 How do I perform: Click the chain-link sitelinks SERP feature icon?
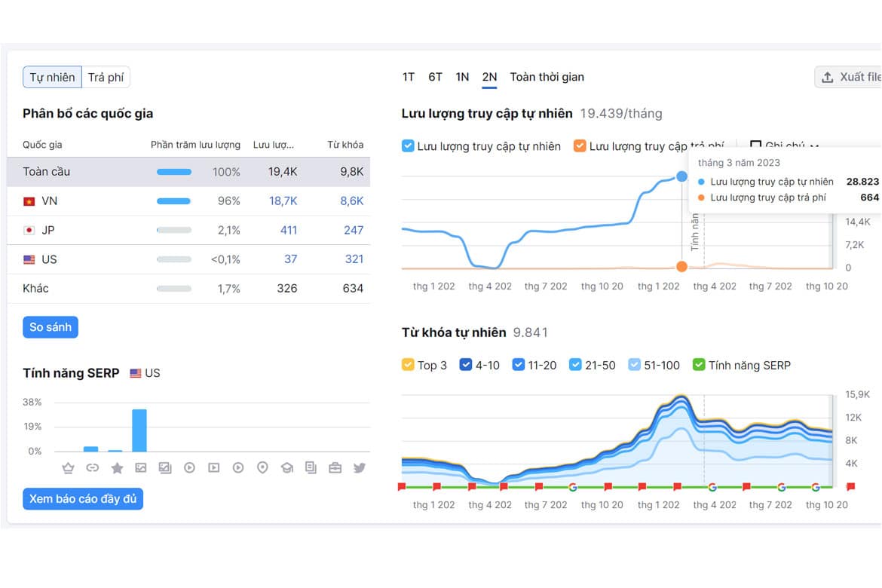click(92, 467)
